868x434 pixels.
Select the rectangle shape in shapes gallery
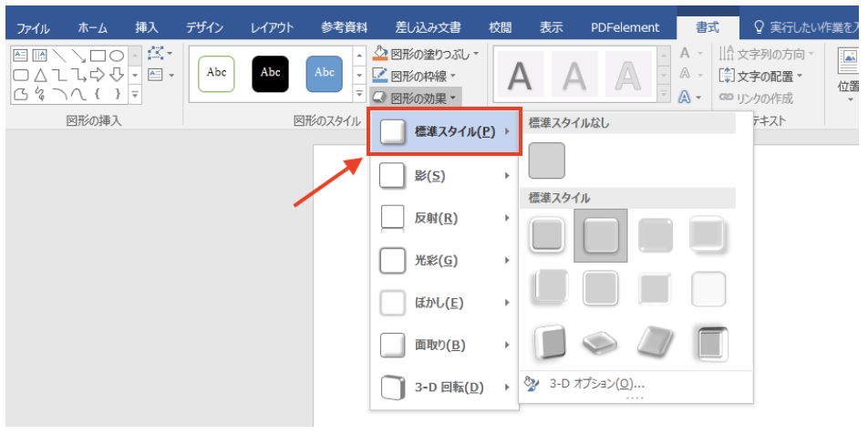click(x=98, y=56)
